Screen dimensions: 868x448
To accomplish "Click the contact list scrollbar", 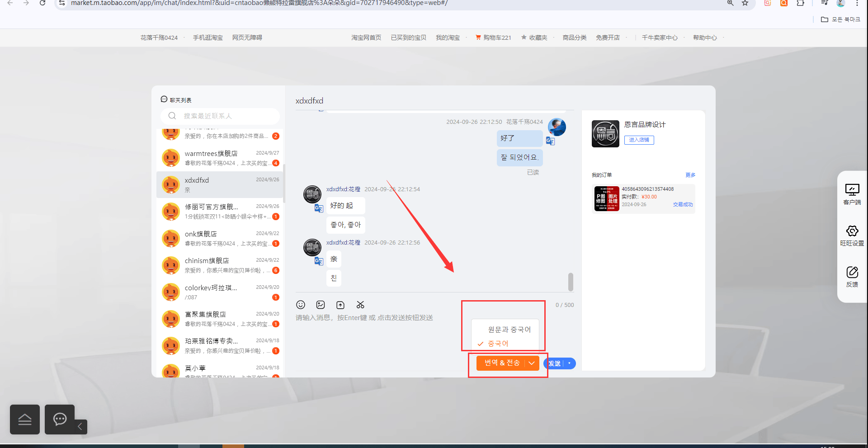I will [284, 183].
